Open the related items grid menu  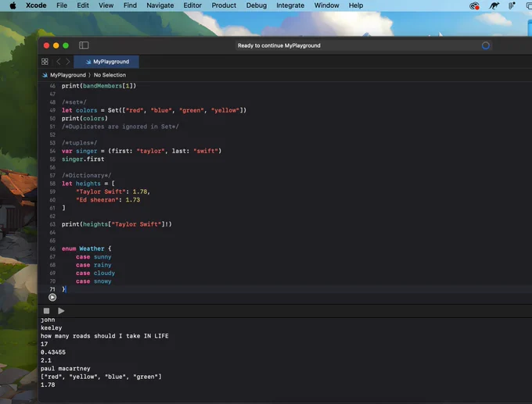(45, 62)
